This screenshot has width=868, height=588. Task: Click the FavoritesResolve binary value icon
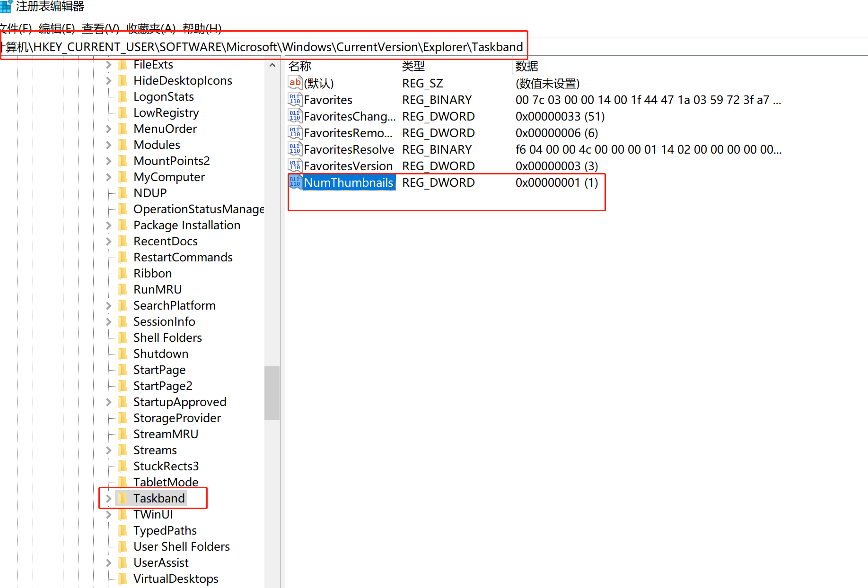click(295, 149)
